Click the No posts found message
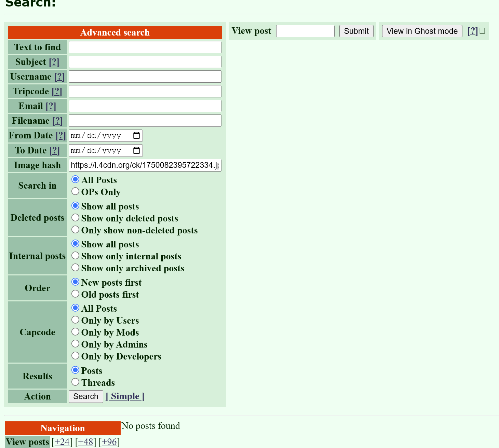This screenshot has width=499, height=448. pyautogui.click(x=151, y=426)
